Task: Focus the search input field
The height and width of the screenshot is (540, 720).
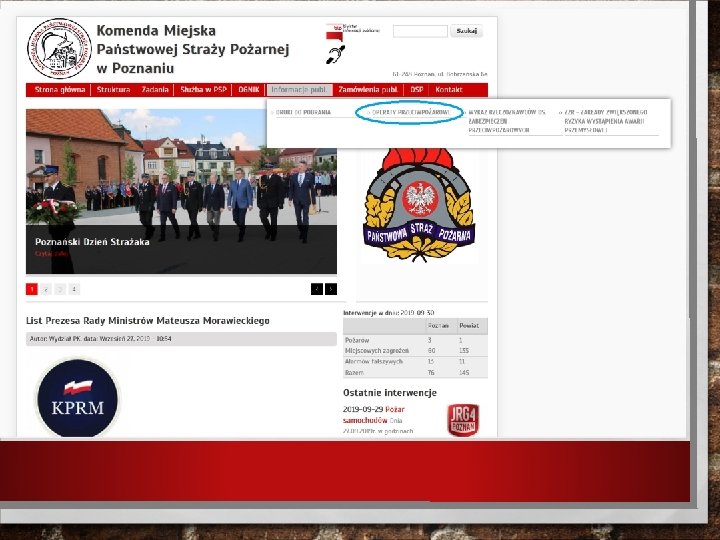Action: (420, 31)
